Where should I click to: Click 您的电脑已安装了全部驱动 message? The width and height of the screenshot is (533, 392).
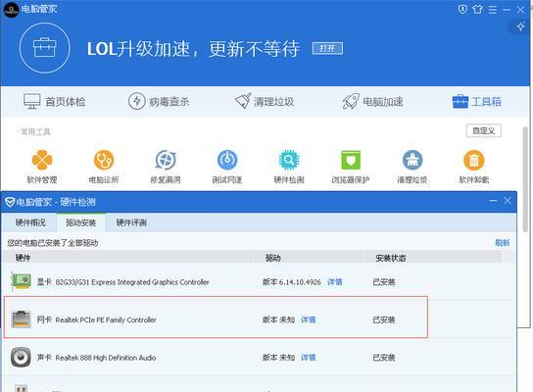point(53,243)
